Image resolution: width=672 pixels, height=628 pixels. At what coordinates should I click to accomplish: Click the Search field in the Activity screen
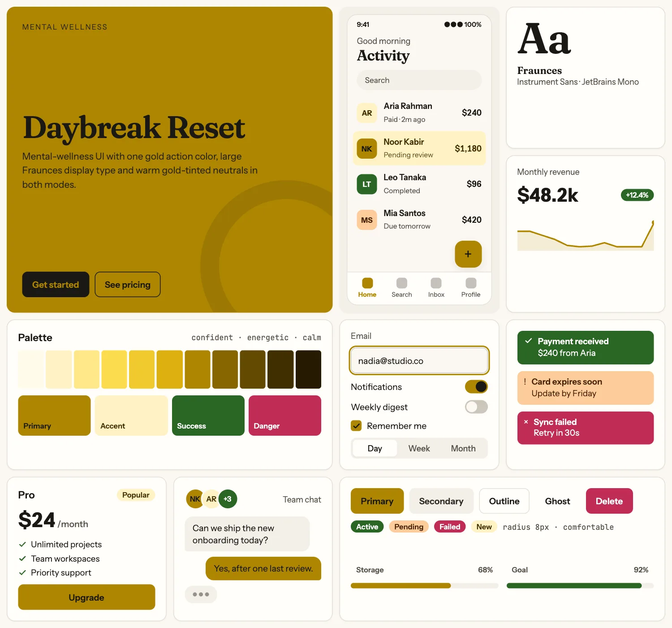[x=419, y=80]
